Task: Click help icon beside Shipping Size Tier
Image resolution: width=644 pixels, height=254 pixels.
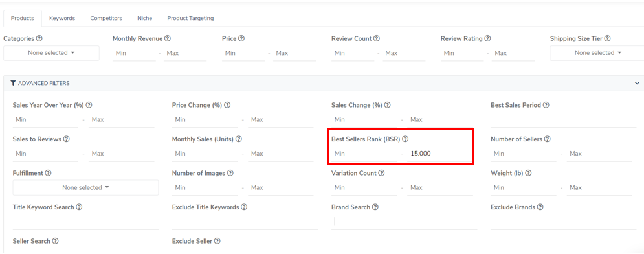Action: click(608, 39)
